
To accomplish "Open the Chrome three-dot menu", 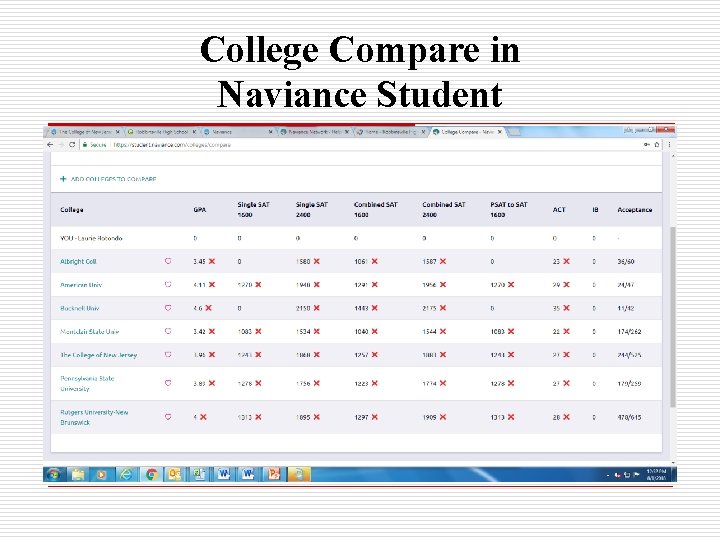I will click(669, 145).
